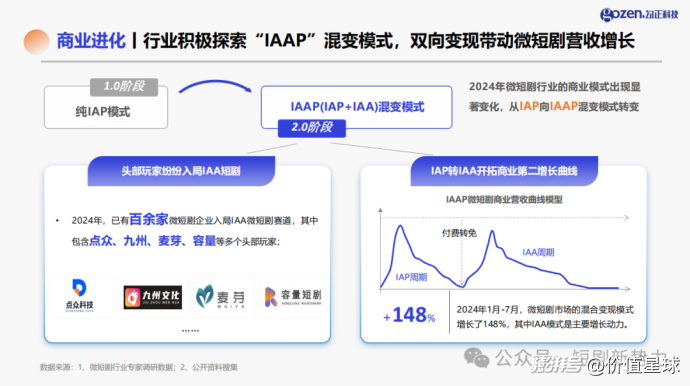Viewport: 690px width, 386px height.
Task: Click the IAA周期 curve label
Action: (538, 252)
